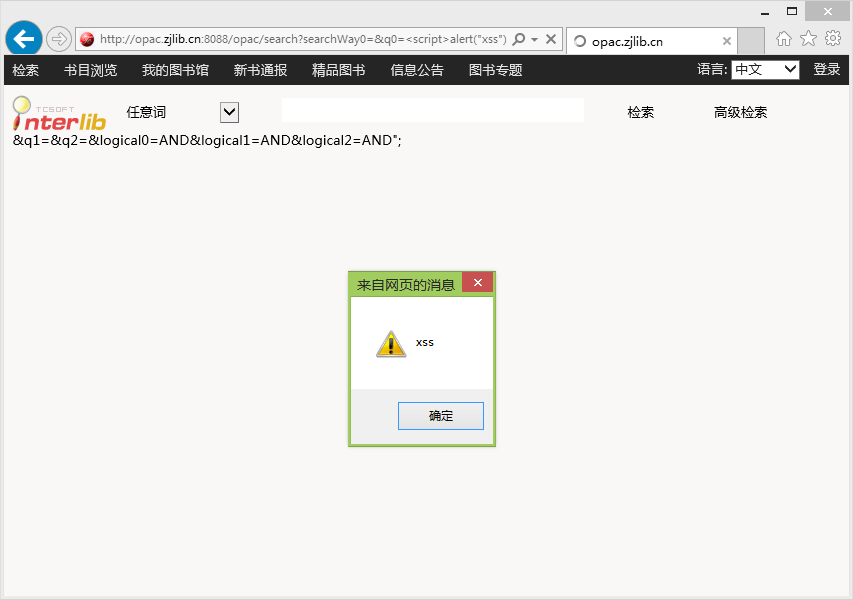Click the 语言: label
The height and width of the screenshot is (600, 853).
point(712,70)
